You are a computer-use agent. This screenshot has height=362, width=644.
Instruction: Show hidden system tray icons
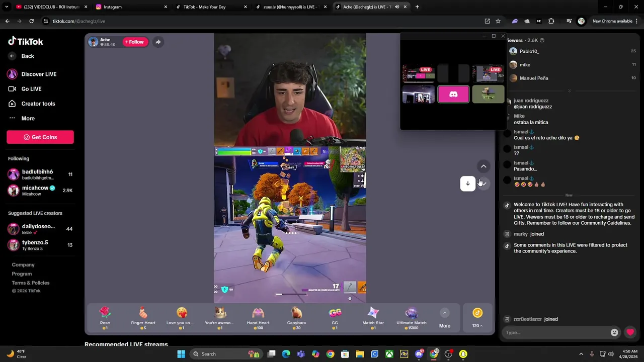click(x=581, y=354)
